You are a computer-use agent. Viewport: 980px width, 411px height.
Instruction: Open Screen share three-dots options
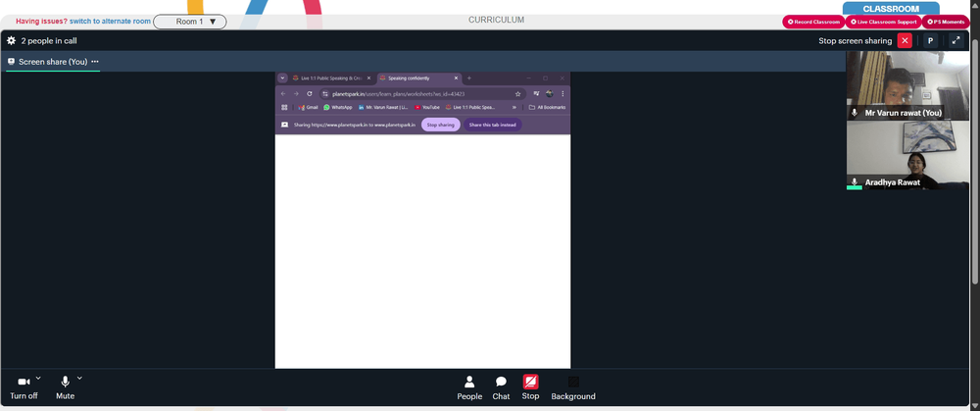pyautogui.click(x=95, y=62)
